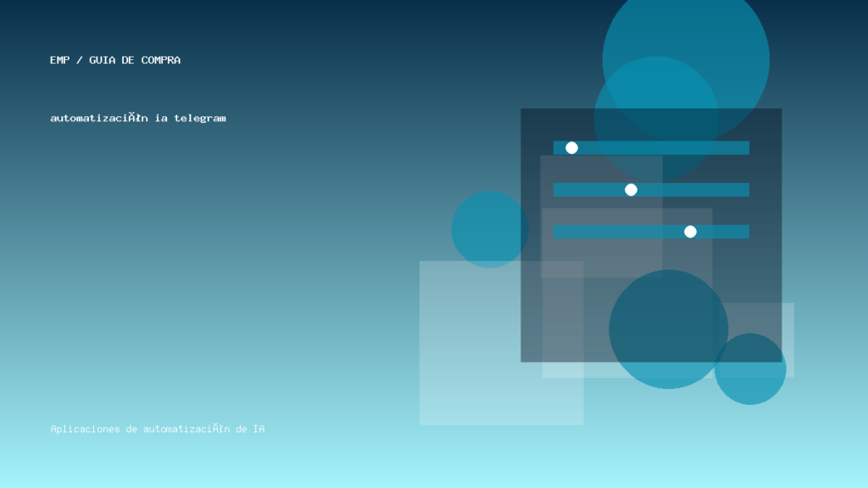Click the 'ia telegram' title text
This screenshot has height=488, width=868.
(x=191, y=118)
